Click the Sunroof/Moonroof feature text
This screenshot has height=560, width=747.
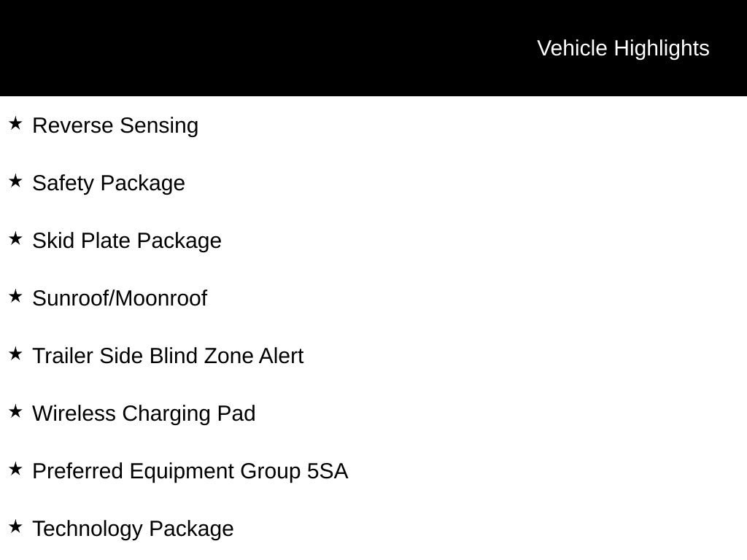click(x=120, y=298)
